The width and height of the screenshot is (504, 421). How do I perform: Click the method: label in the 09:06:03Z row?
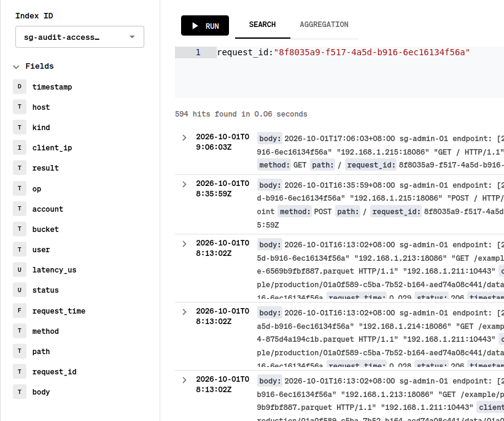click(x=274, y=165)
